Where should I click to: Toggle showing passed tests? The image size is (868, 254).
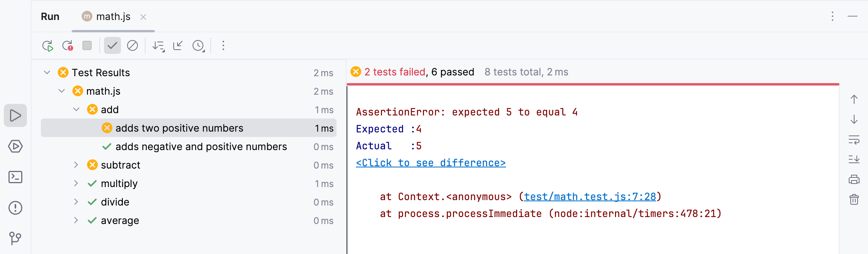[112, 45]
